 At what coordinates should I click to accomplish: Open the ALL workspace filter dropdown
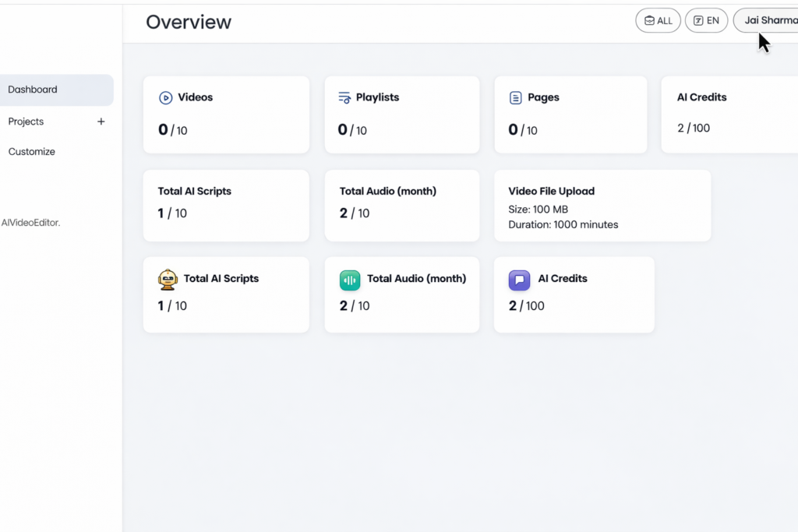click(658, 21)
